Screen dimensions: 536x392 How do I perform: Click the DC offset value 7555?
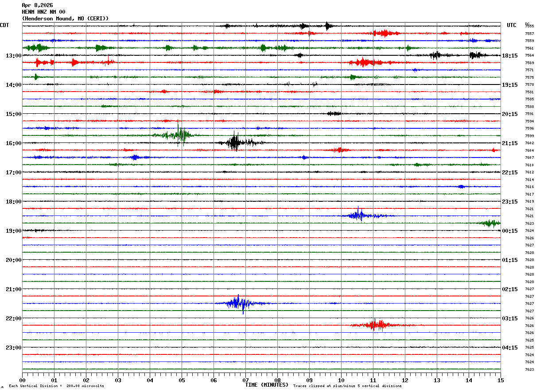pyautogui.click(x=529, y=27)
